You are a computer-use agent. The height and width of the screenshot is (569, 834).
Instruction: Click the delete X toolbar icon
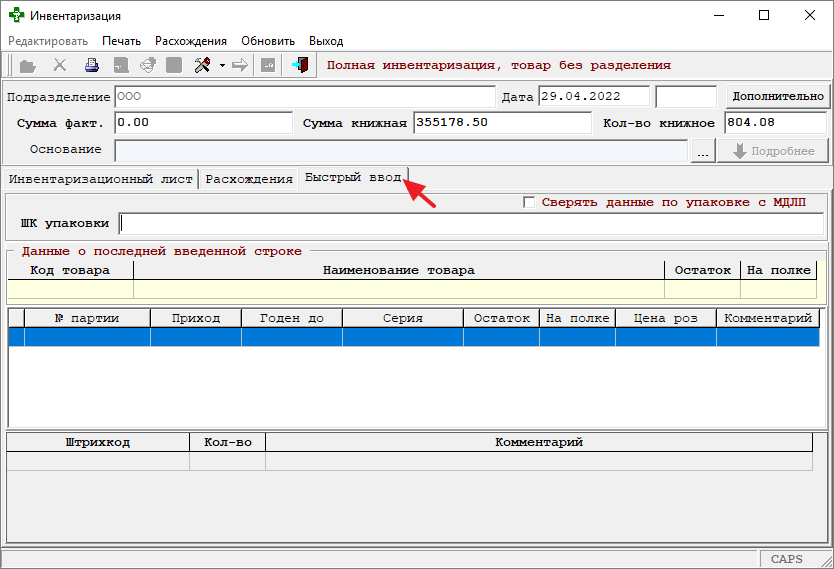coord(60,65)
